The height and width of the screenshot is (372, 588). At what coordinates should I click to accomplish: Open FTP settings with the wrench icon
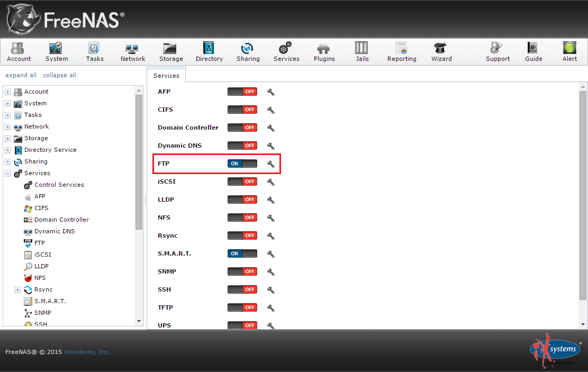pyautogui.click(x=271, y=164)
